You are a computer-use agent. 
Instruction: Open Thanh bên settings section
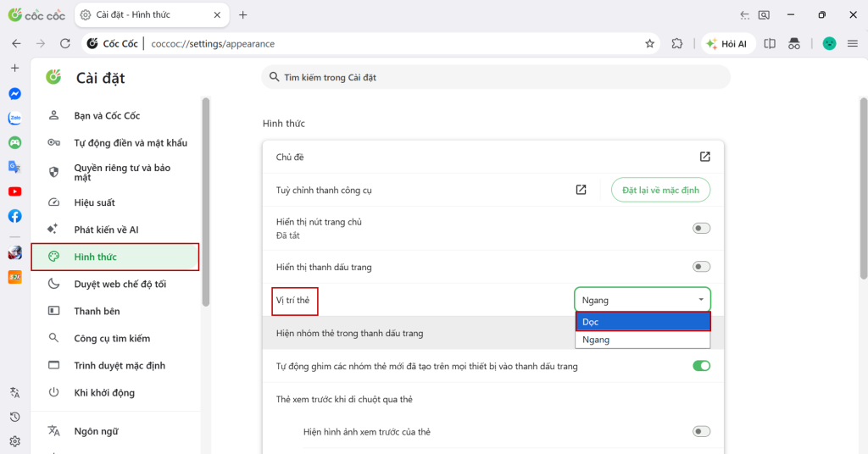115,311
